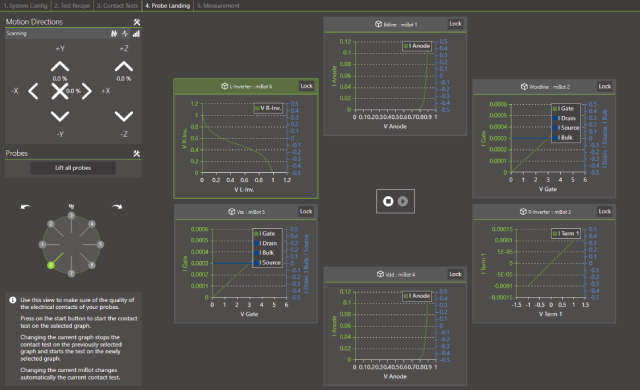Screen dimensions: 640x390
Task: Move probe down with -Z arrow
Action: click(124, 116)
